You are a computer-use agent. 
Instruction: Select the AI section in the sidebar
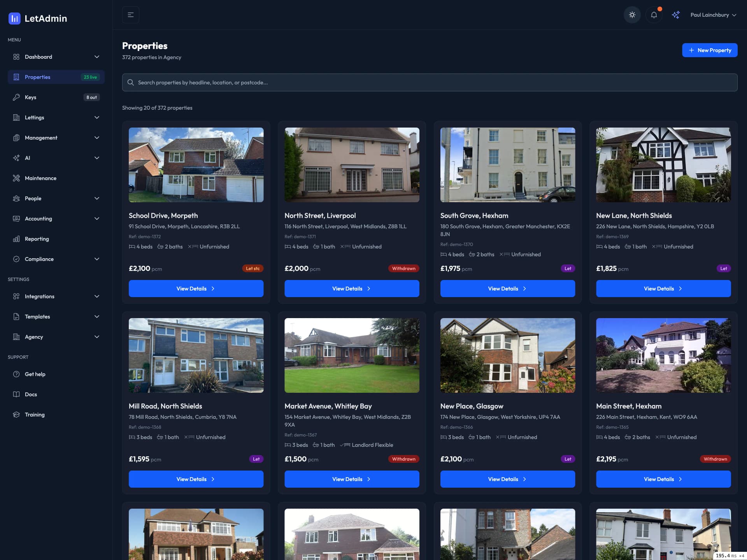click(x=28, y=158)
